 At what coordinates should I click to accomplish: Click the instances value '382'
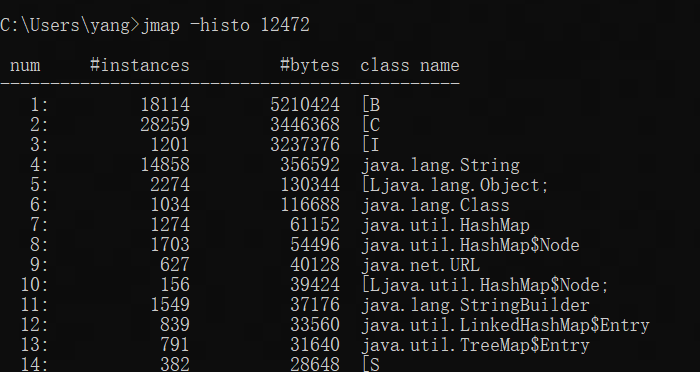tap(175, 364)
